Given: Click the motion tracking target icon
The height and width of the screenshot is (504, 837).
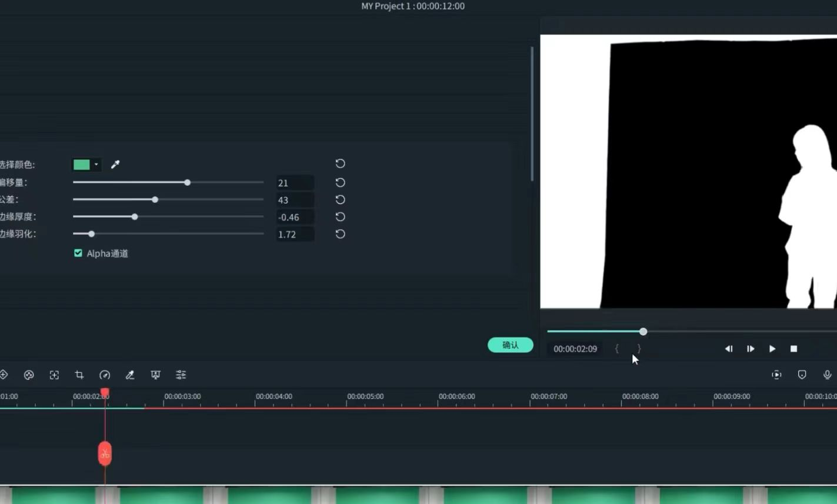Looking at the screenshot, I should [x=54, y=375].
